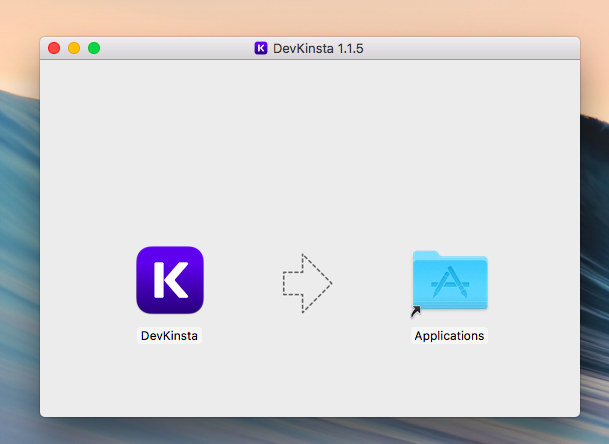This screenshot has height=444, width=609.
Task: Select the DevKinsta app icon
Action: tap(169, 280)
